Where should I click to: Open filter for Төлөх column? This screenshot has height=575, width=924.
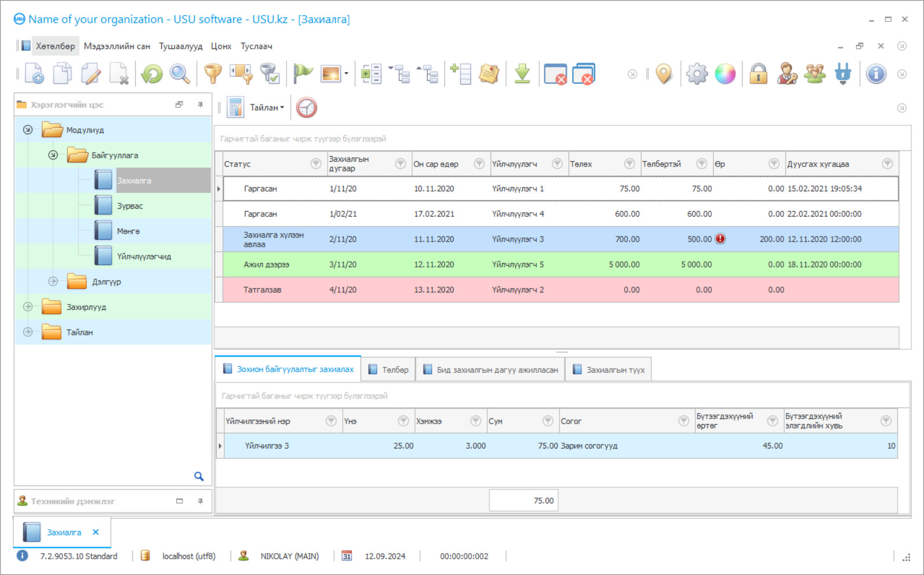pos(629,164)
